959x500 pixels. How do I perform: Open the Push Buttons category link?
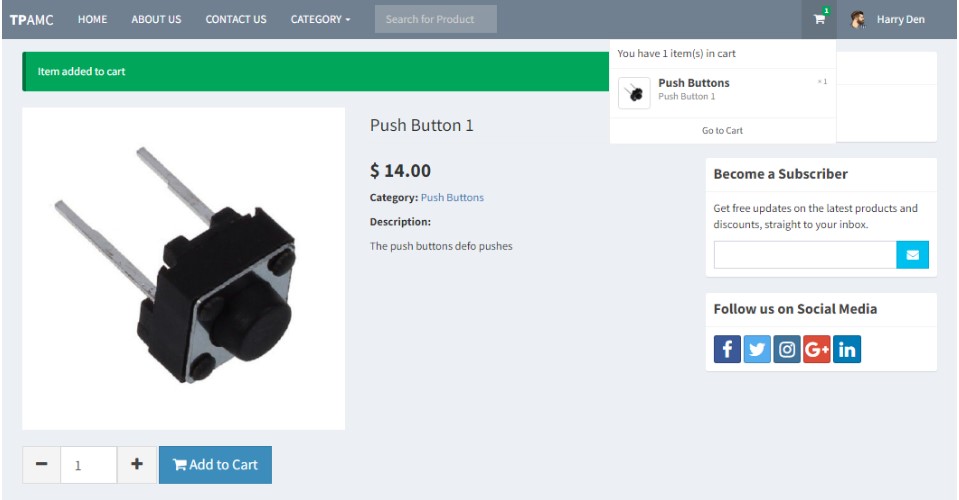point(452,197)
